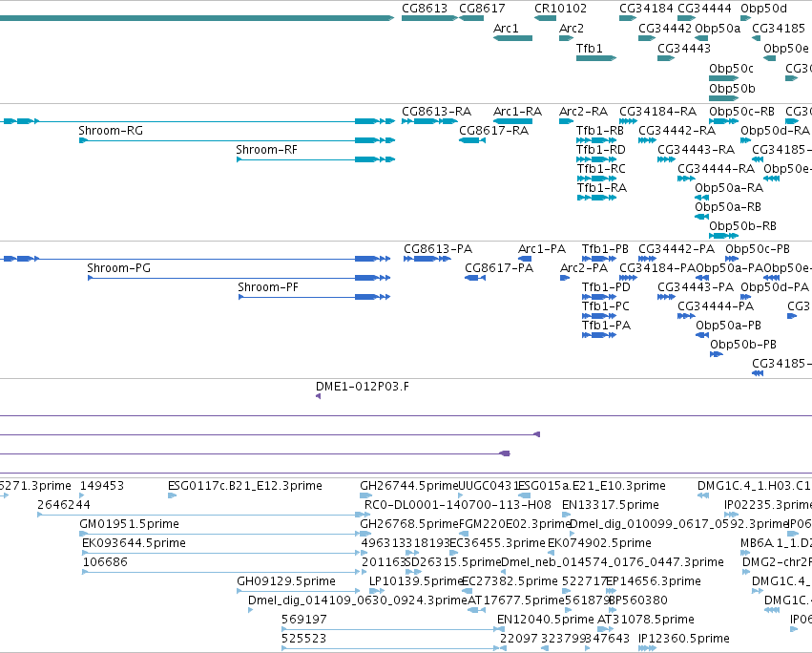Select the Shroom-PG protein label
This screenshot has width=812, height=653.
[118, 268]
